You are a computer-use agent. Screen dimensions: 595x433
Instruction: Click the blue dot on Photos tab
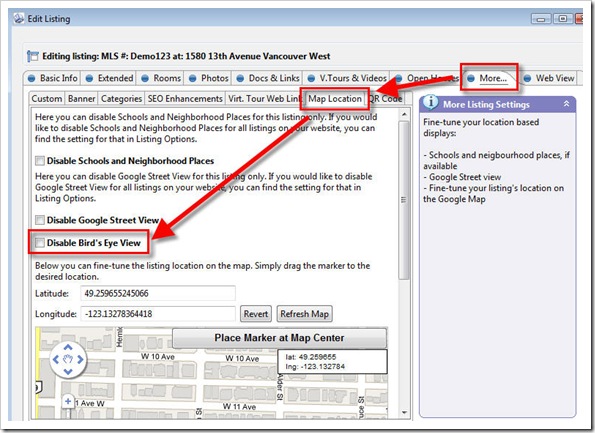[193, 78]
